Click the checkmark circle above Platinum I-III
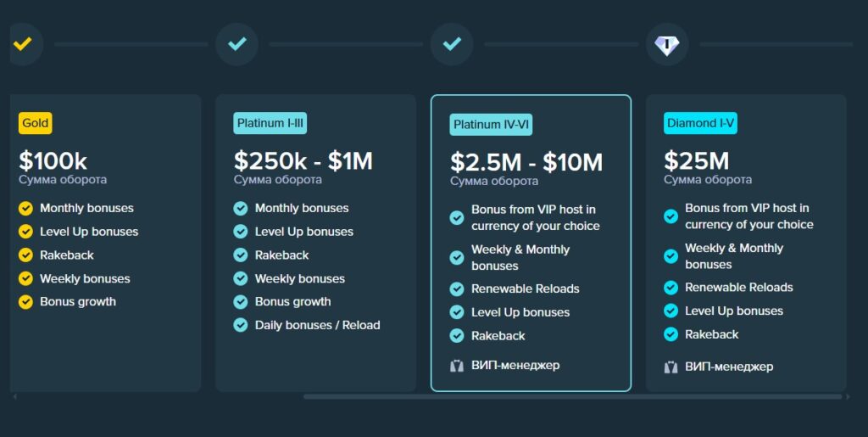Screen dimensions: 868x437 (237, 43)
